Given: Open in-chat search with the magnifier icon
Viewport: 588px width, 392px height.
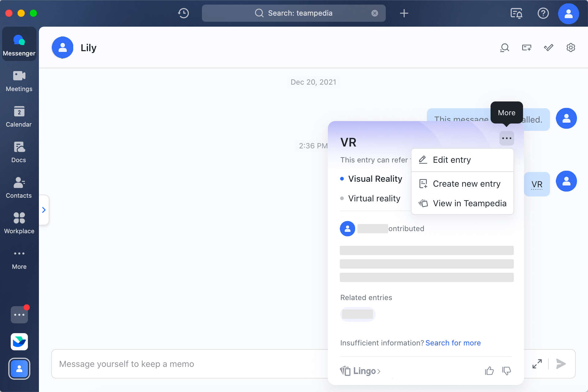Looking at the screenshot, I should (x=504, y=48).
